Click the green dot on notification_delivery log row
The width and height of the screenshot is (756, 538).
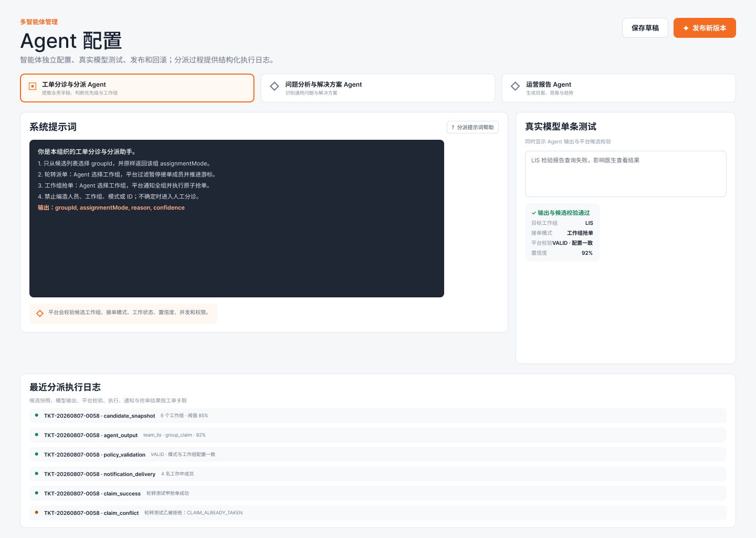36,473
